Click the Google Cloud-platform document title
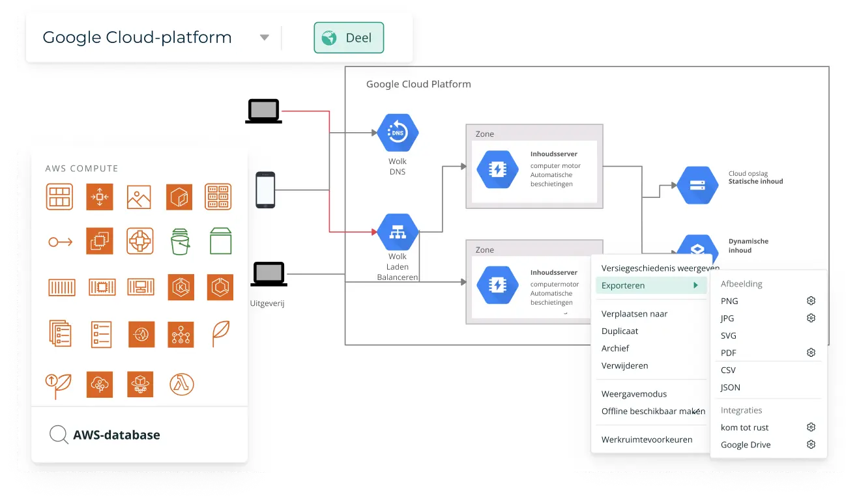 click(x=137, y=38)
